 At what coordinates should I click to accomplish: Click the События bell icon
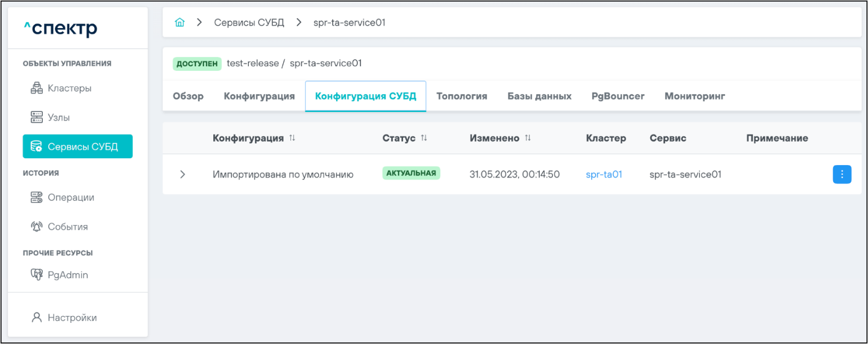(37, 227)
